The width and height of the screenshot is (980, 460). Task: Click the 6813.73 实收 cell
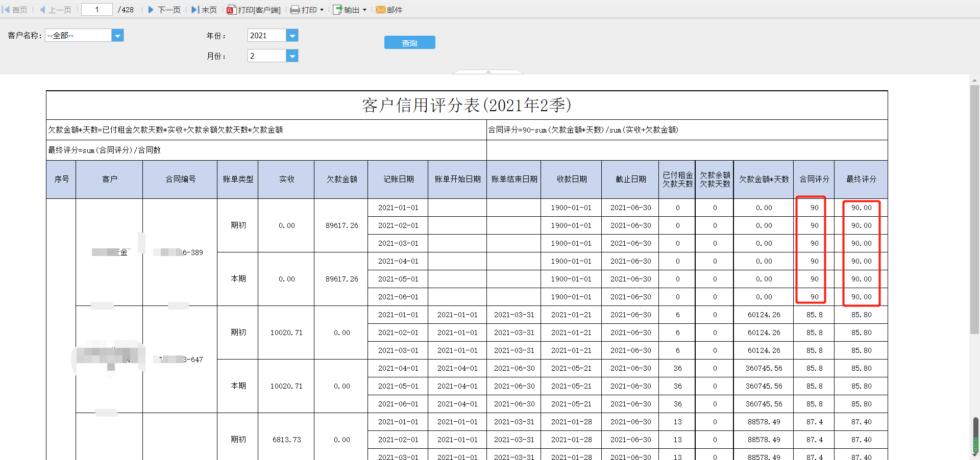coord(286,440)
